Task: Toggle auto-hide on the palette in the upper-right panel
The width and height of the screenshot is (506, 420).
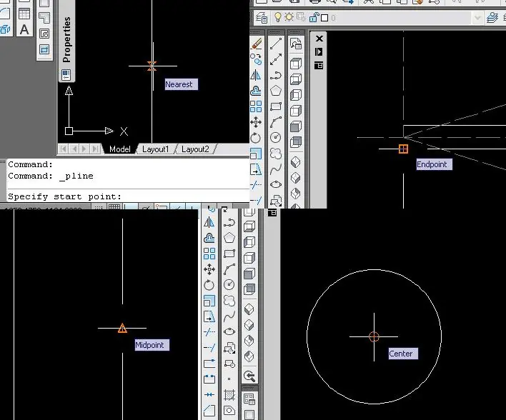Action: pyautogui.click(x=319, y=52)
